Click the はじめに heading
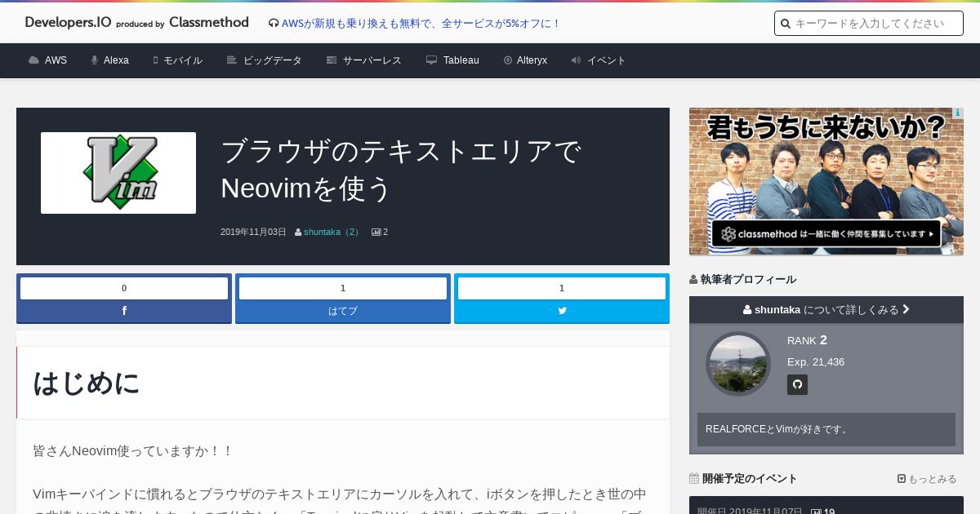 (87, 383)
